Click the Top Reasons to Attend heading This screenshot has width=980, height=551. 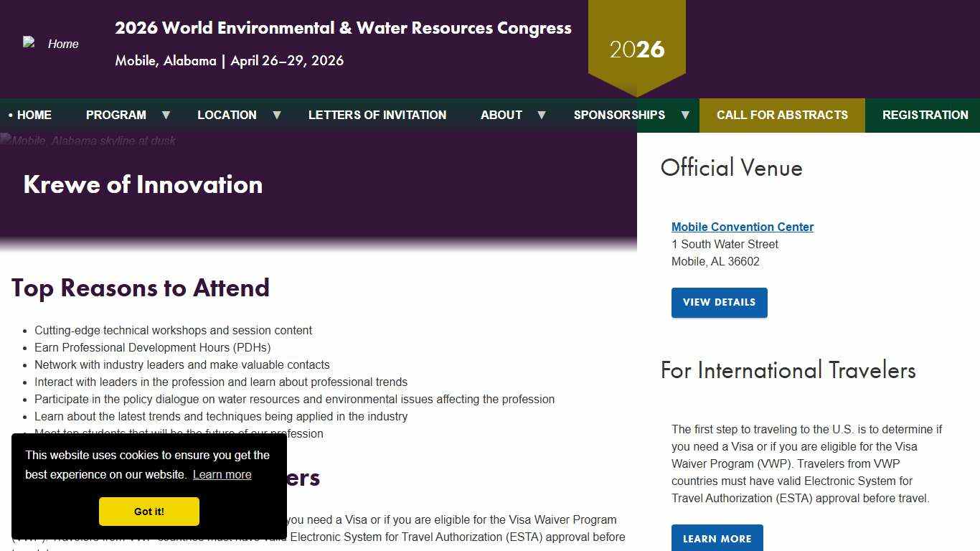[140, 288]
